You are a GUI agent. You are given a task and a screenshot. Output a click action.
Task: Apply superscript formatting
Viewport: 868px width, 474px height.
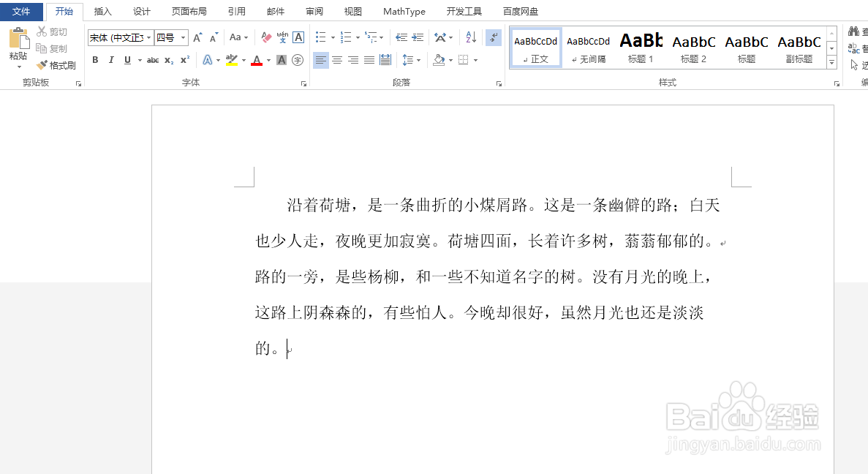click(184, 60)
